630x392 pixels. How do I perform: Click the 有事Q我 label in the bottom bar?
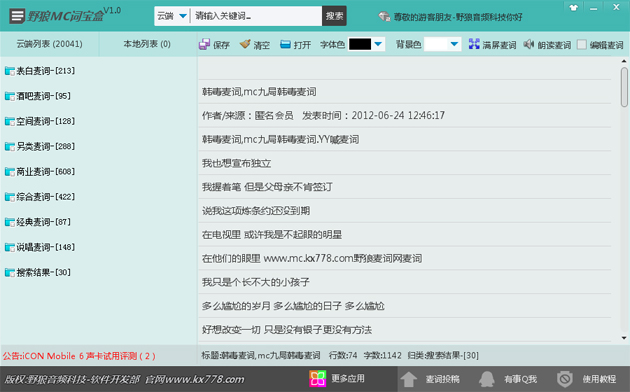(521, 379)
